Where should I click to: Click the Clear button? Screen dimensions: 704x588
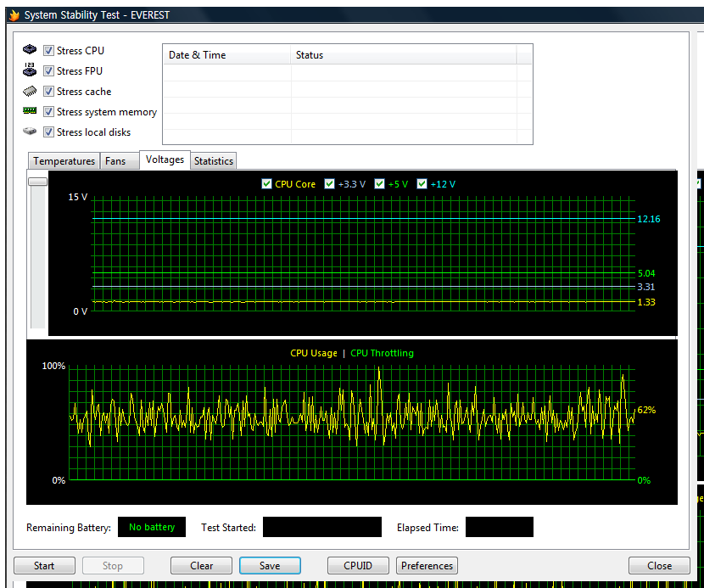click(x=201, y=566)
